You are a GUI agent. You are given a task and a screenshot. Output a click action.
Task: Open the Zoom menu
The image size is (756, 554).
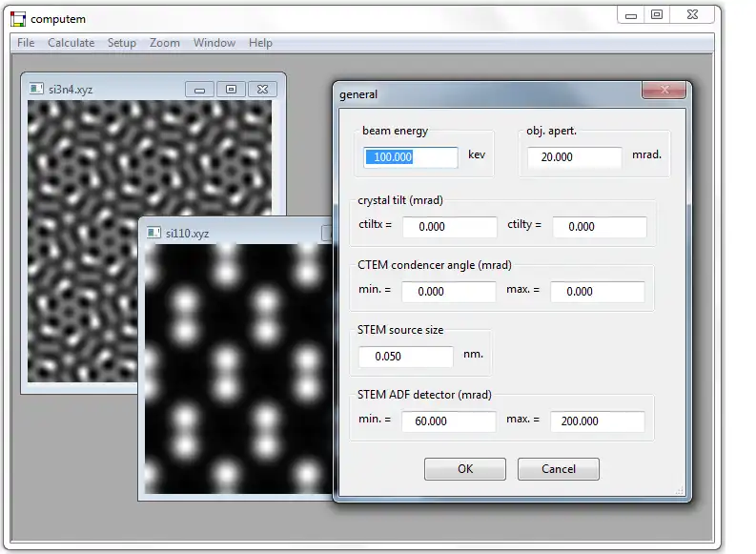[x=165, y=43]
